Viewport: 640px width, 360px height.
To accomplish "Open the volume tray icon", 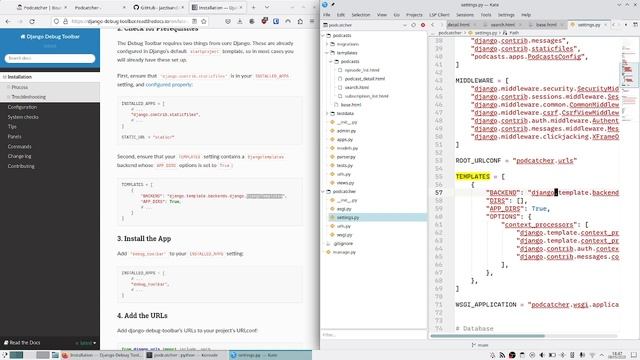I will click(542, 355).
